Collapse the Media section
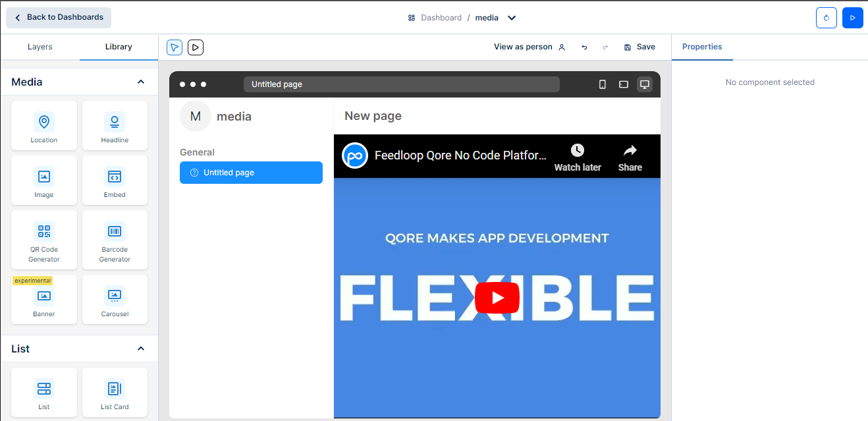Screen dimensions: 868x421 [x=140, y=82]
